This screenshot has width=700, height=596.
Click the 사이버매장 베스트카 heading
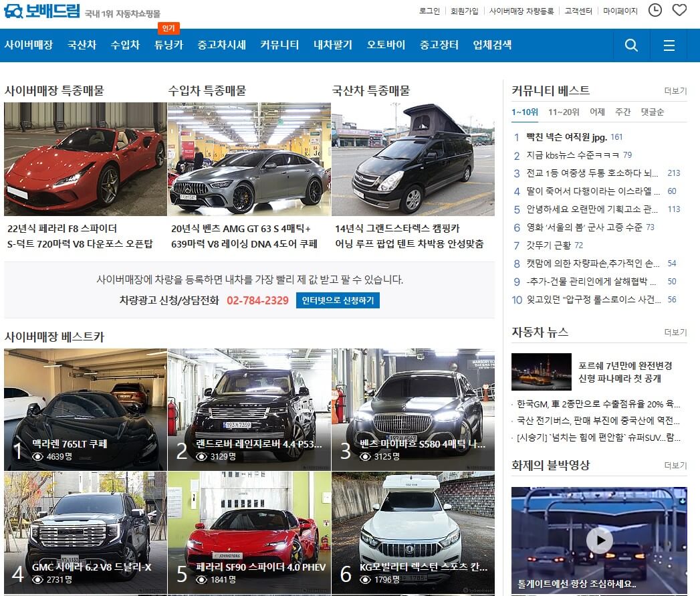click(54, 336)
